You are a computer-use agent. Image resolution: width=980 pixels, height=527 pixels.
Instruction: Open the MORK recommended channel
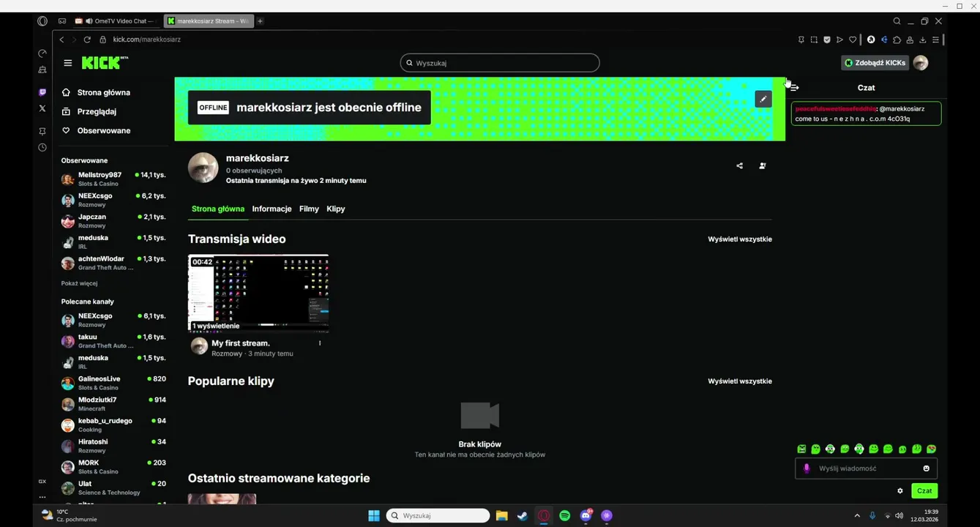113,466
